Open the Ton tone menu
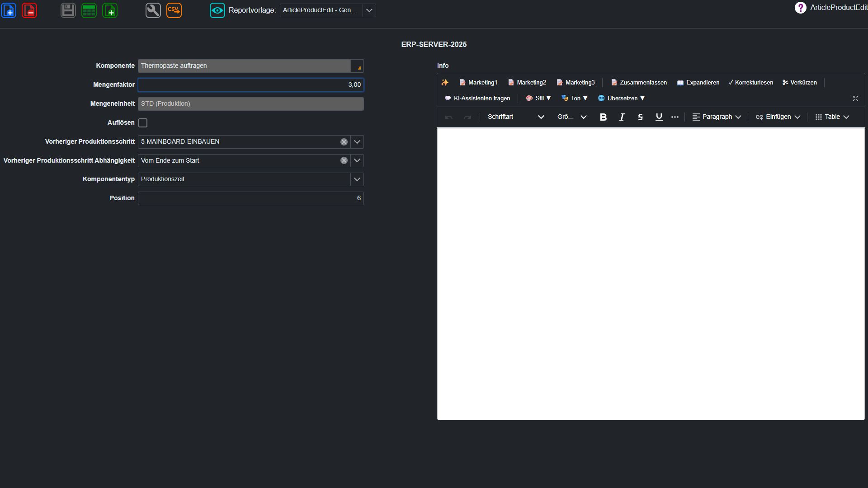This screenshot has width=868, height=488. click(x=575, y=98)
